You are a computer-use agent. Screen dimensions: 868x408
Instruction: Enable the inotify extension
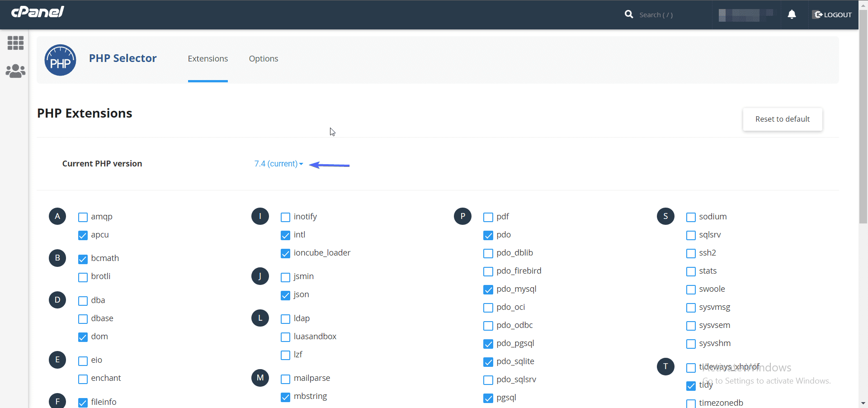point(285,217)
